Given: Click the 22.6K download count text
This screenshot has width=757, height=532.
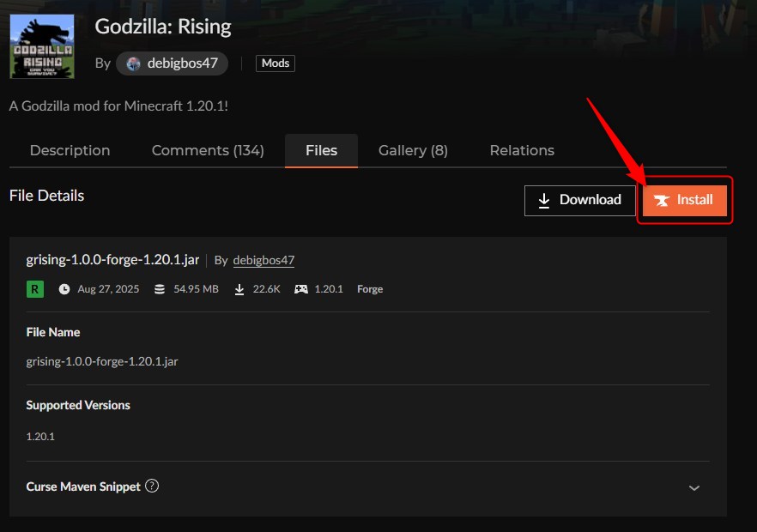Looking at the screenshot, I should coord(266,289).
